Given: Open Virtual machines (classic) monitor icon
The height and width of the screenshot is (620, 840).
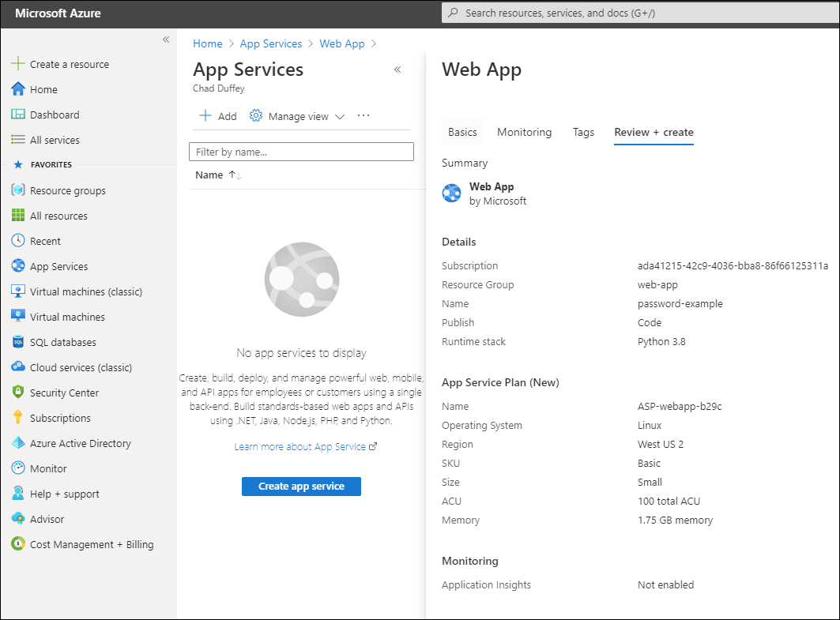Looking at the screenshot, I should click(17, 291).
